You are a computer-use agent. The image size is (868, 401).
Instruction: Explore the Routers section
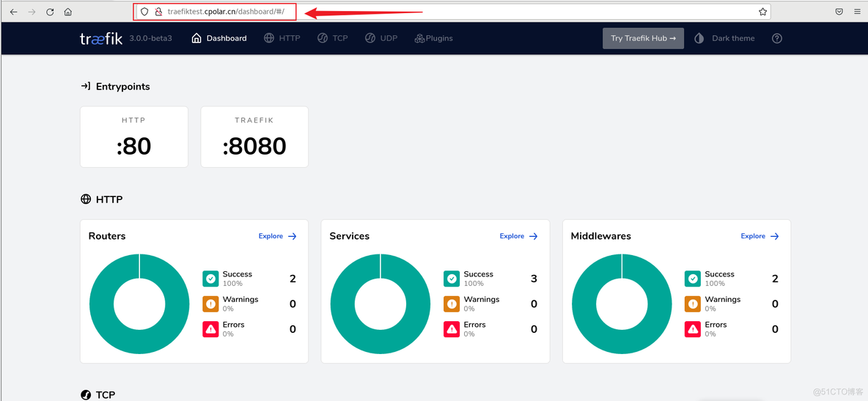click(277, 236)
